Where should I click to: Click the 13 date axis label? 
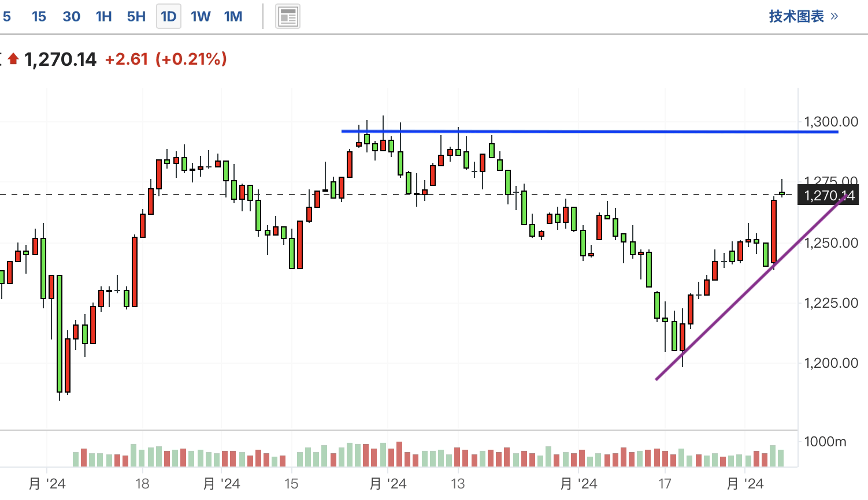pyautogui.click(x=458, y=484)
